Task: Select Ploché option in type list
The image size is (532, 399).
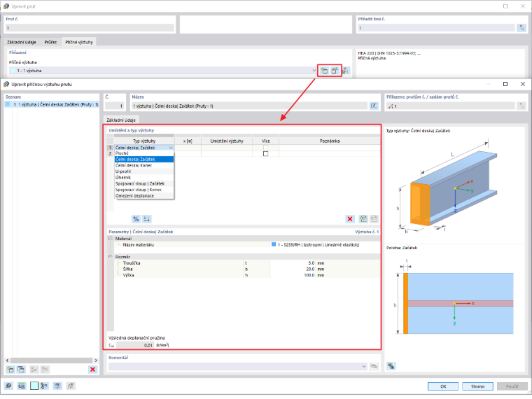Action: point(144,153)
